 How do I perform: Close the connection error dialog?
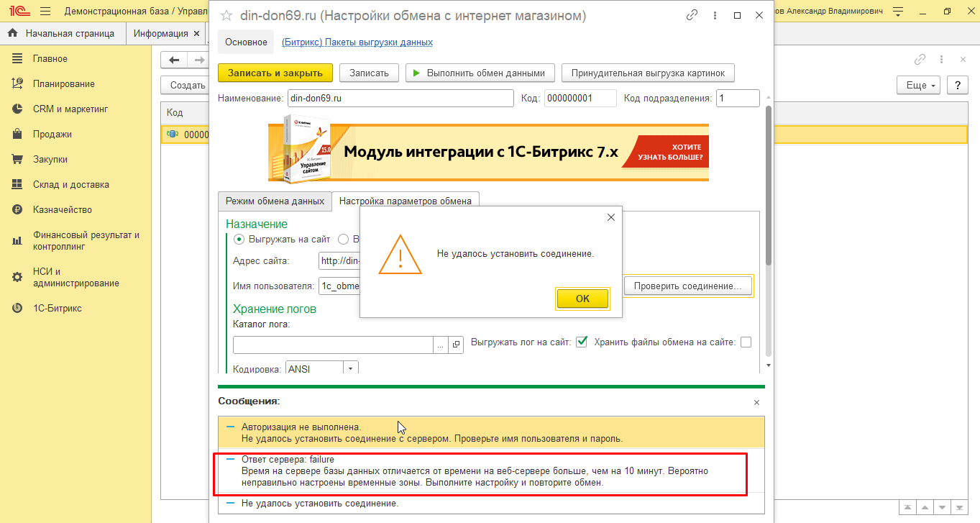(x=611, y=217)
